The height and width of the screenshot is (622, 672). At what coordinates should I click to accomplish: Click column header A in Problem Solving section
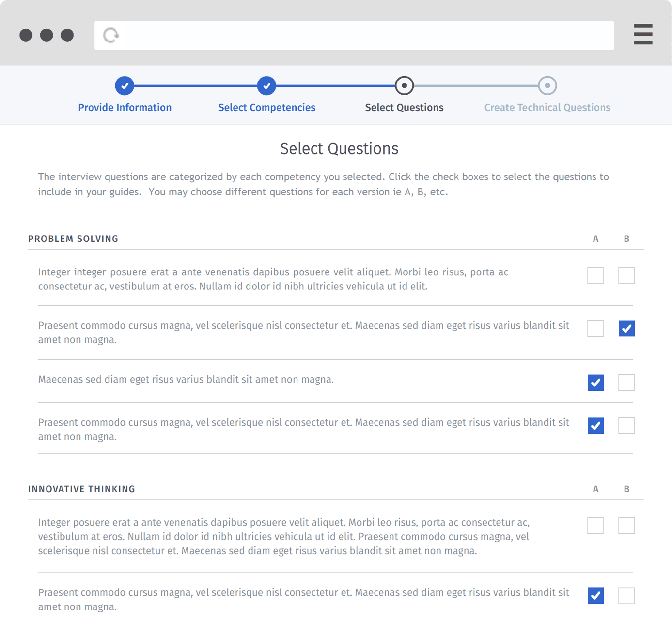pos(595,239)
